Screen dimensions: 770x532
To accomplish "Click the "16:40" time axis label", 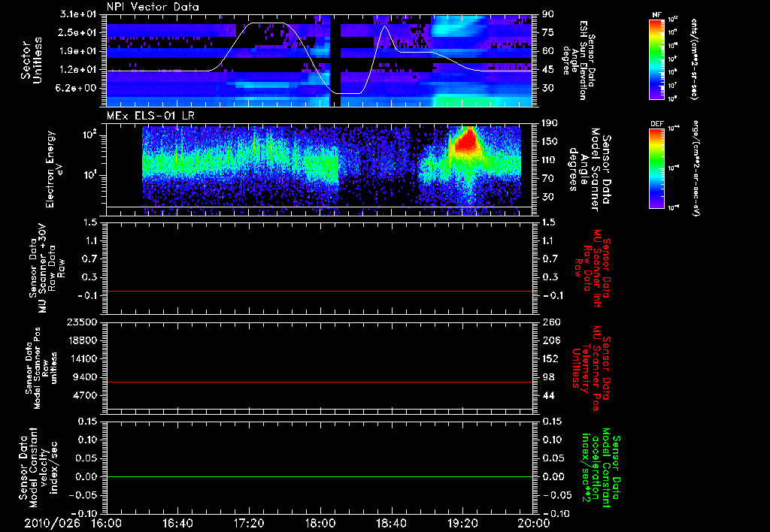I will coord(177,523).
